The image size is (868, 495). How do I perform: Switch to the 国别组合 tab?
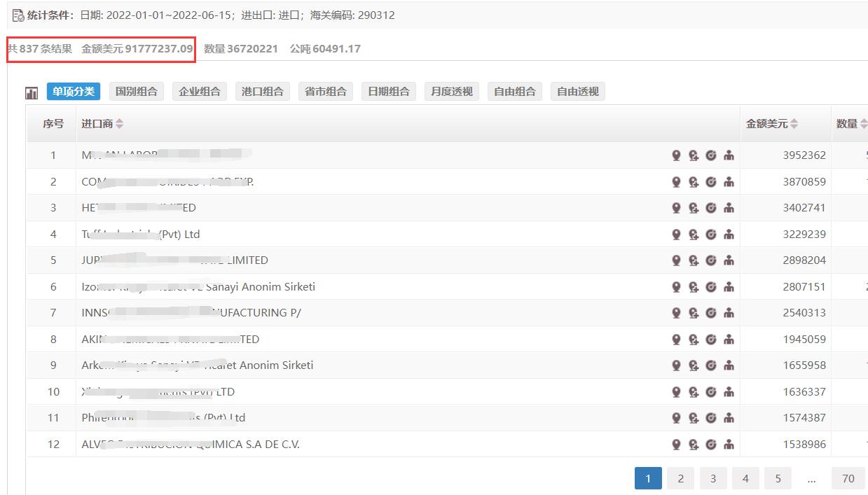tap(137, 92)
